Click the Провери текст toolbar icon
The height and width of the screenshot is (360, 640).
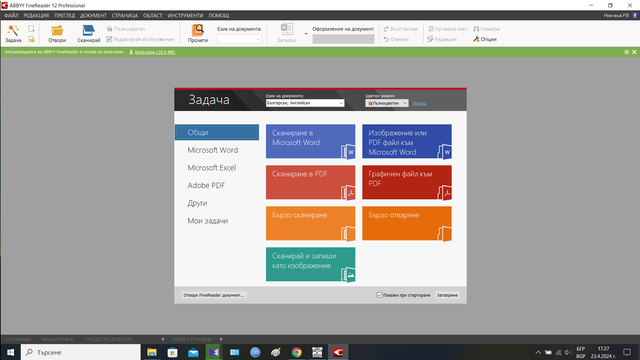coord(448,29)
